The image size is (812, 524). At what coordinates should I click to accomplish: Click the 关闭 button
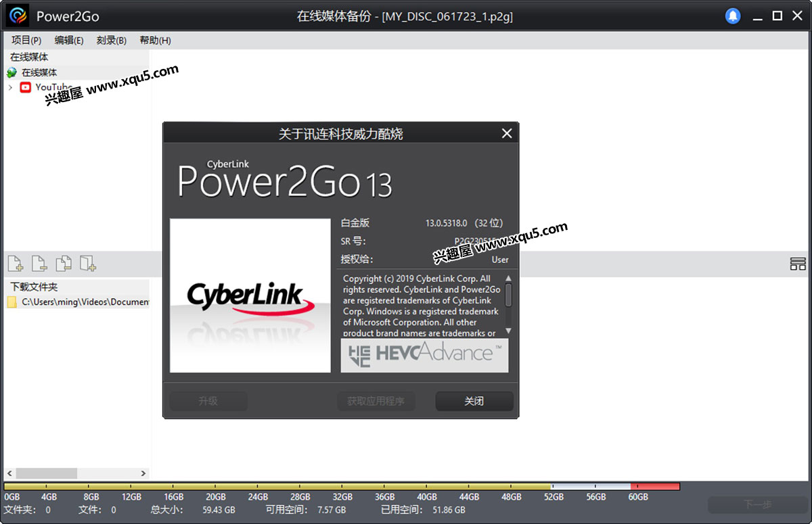[474, 401]
